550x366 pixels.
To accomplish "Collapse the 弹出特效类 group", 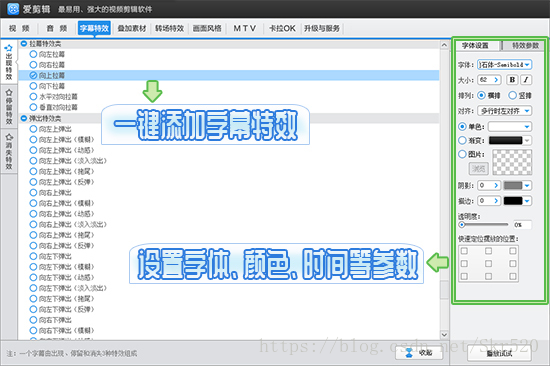I will [24, 118].
